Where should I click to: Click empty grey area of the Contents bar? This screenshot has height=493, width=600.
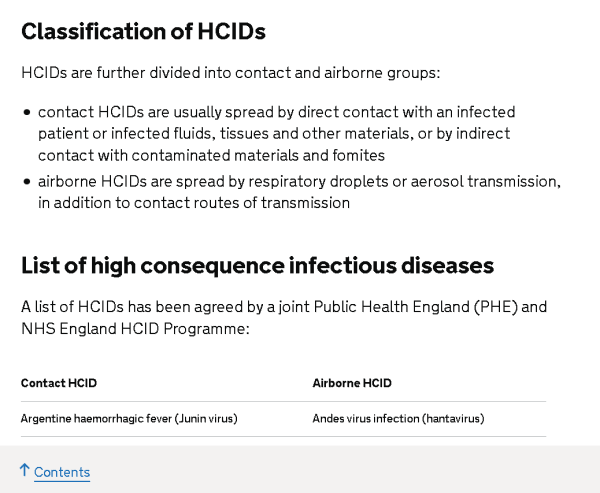[344, 470]
